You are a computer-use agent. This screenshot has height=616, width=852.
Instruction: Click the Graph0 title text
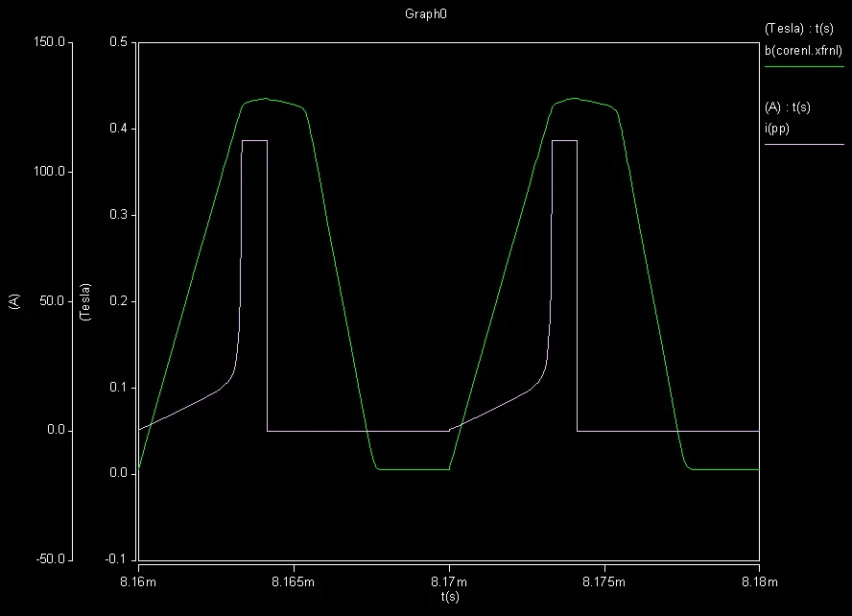pyautogui.click(x=425, y=14)
